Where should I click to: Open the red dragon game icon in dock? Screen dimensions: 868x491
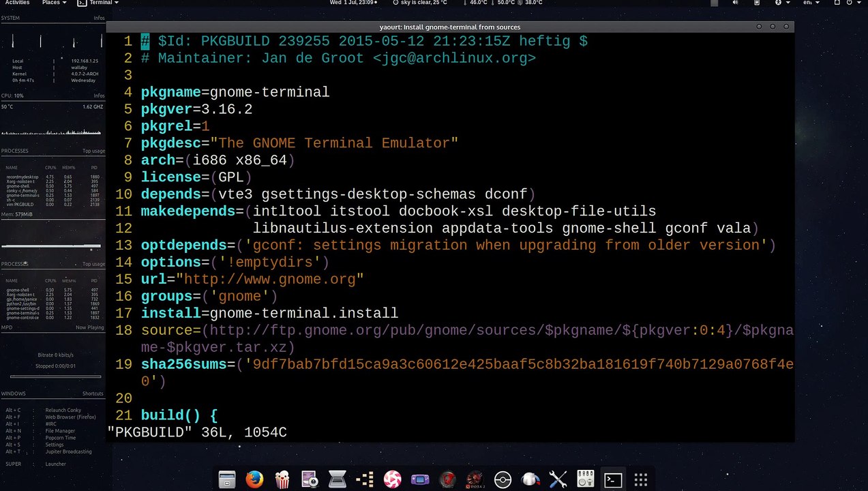[x=447, y=479]
